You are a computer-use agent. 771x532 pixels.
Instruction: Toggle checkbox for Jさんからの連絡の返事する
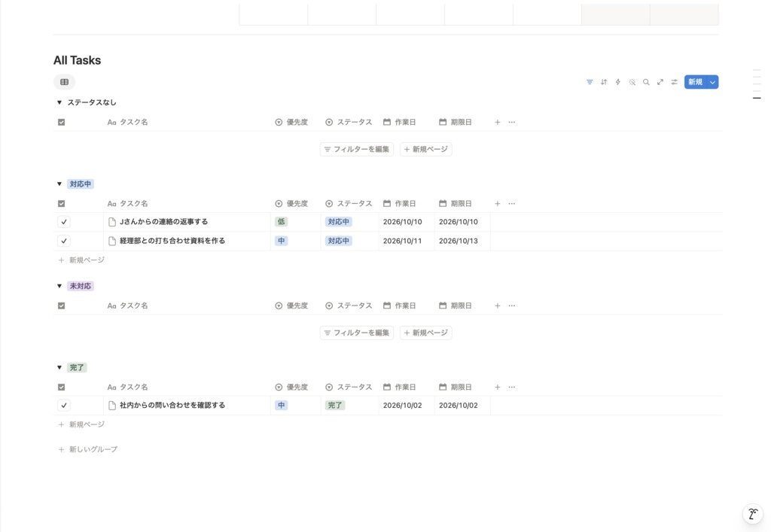[x=64, y=222]
